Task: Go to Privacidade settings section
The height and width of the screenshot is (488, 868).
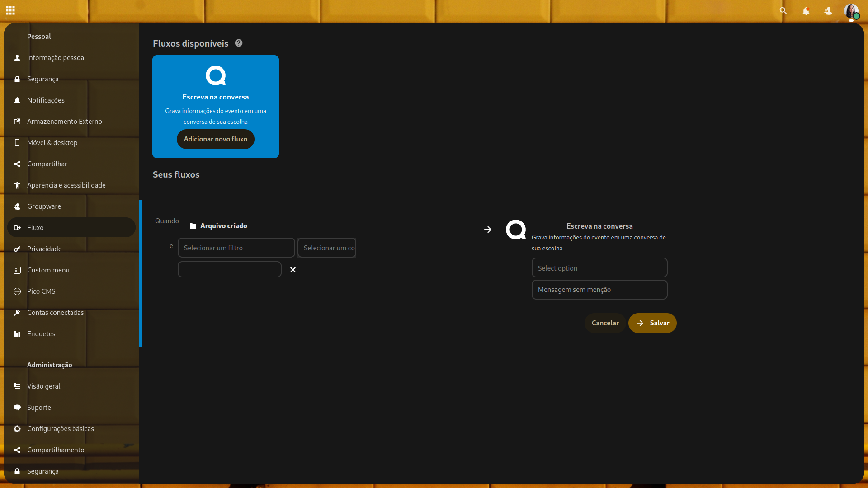Action: click(x=44, y=249)
